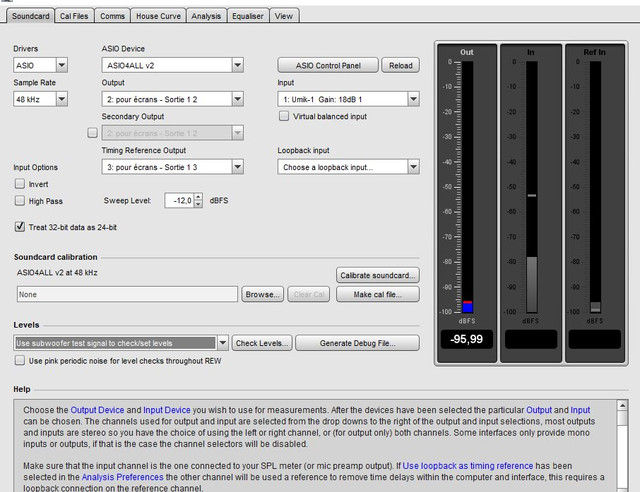Image resolution: width=640 pixels, height=492 pixels.
Task: Click the In level meter bar
Action: point(531,187)
